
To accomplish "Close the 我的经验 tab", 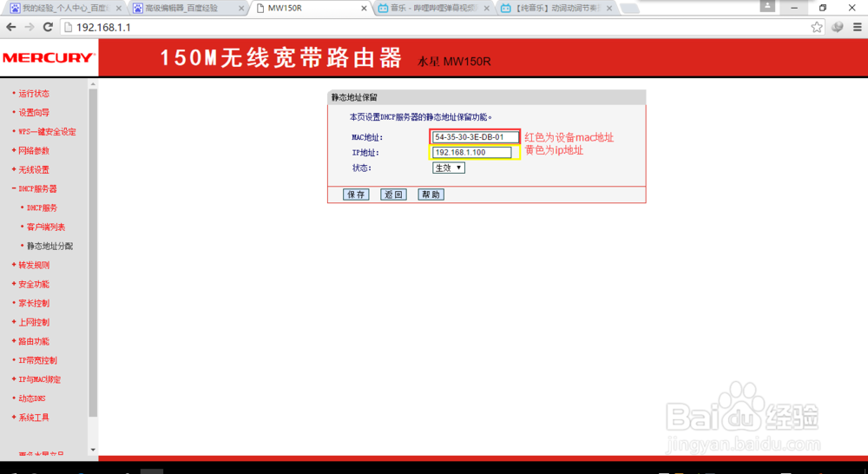I will point(118,9).
